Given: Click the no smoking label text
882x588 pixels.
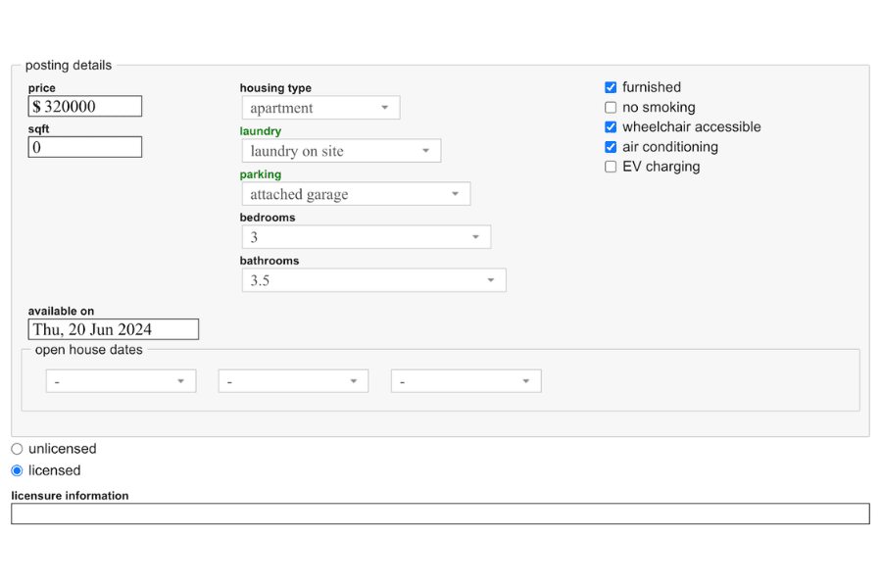Looking at the screenshot, I should tap(659, 107).
